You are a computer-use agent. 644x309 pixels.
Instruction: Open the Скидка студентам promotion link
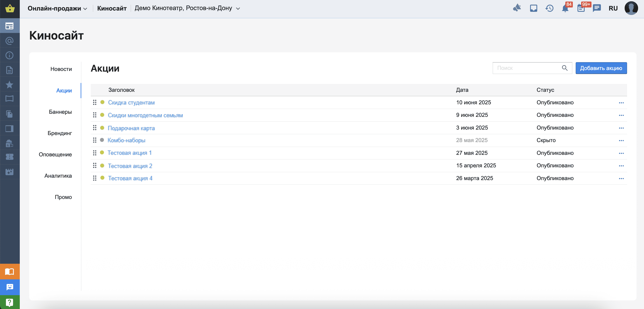[131, 102]
